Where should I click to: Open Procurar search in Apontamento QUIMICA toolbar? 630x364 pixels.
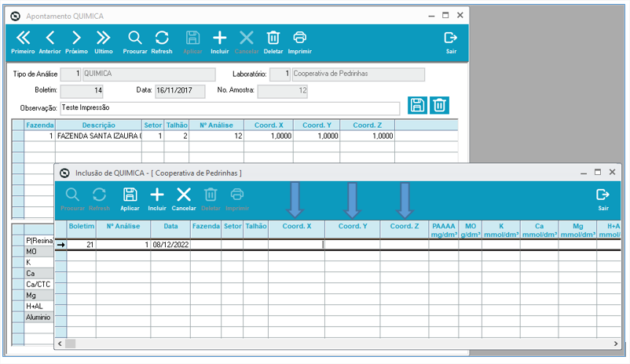135,42
